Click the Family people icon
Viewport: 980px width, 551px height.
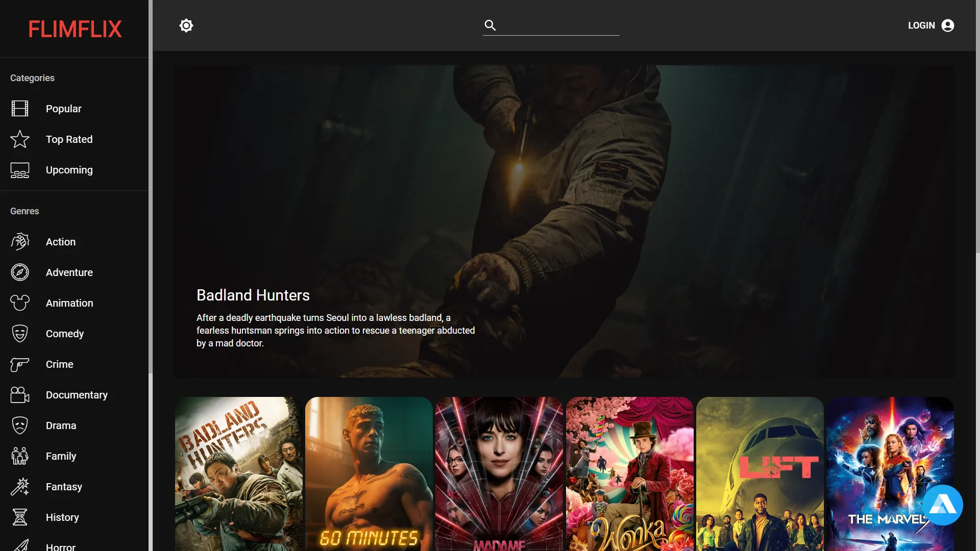[x=20, y=456]
